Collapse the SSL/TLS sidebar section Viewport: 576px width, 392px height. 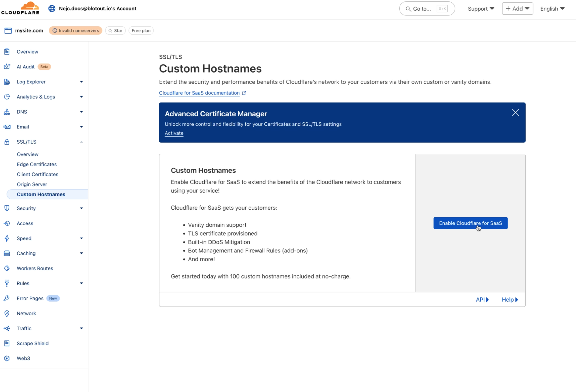(x=81, y=142)
